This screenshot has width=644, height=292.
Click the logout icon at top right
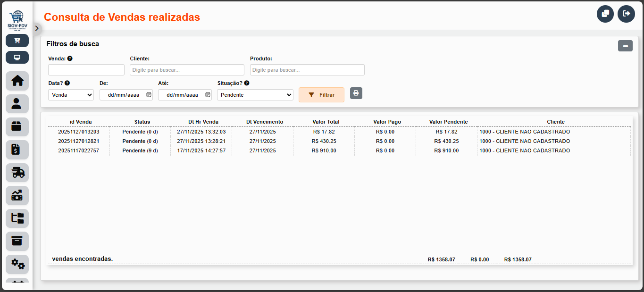(626, 14)
